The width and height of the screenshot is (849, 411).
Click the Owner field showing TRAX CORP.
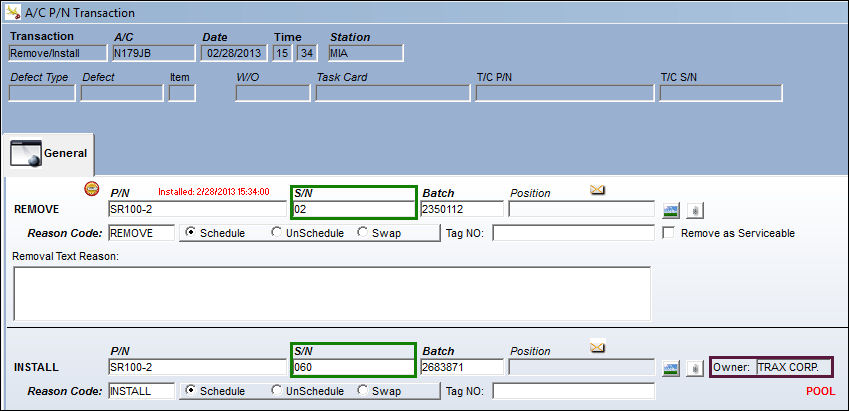pos(793,367)
